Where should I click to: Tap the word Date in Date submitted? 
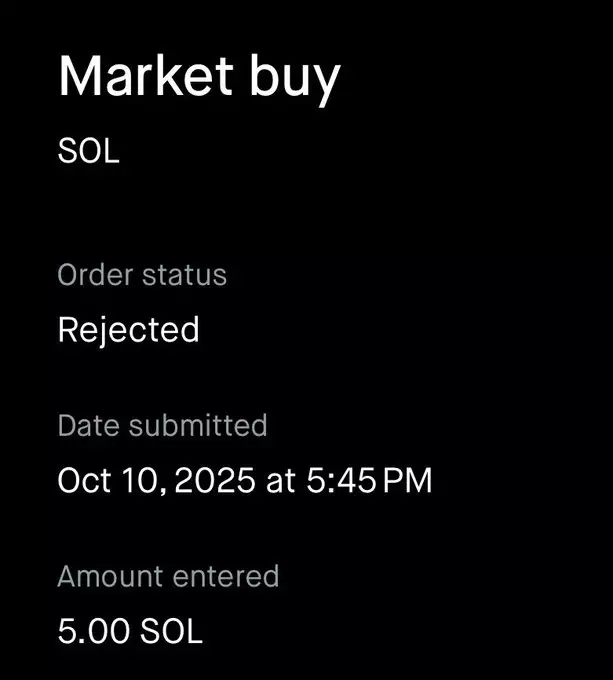point(81,425)
